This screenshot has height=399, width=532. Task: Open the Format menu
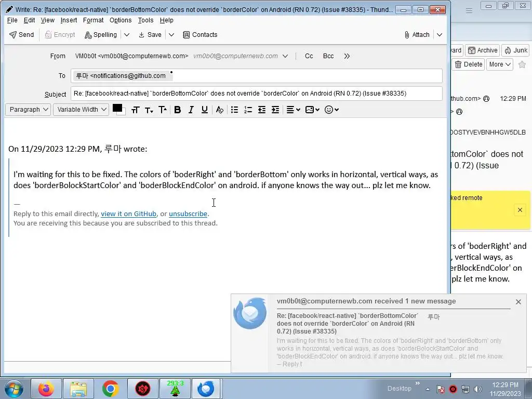coord(94,20)
